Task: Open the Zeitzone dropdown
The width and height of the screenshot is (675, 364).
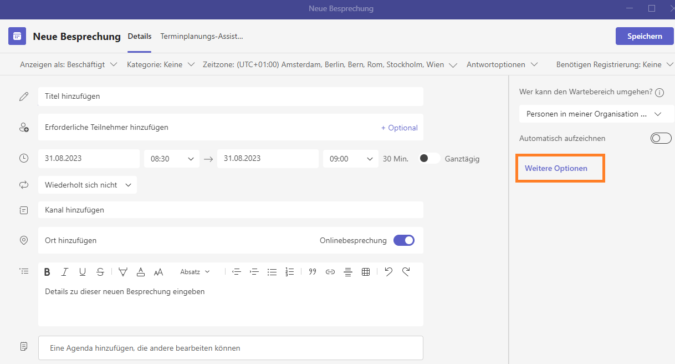Action: (x=330, y=65)
